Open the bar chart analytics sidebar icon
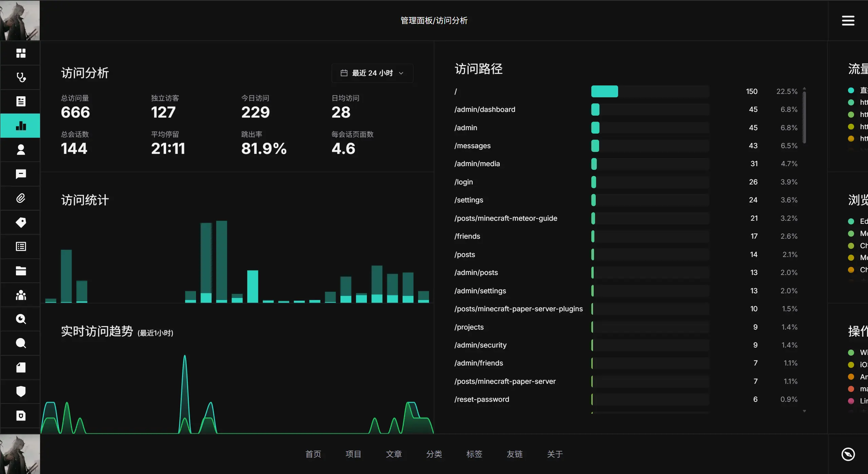This screenshot has height=474, width=868. 21,126
